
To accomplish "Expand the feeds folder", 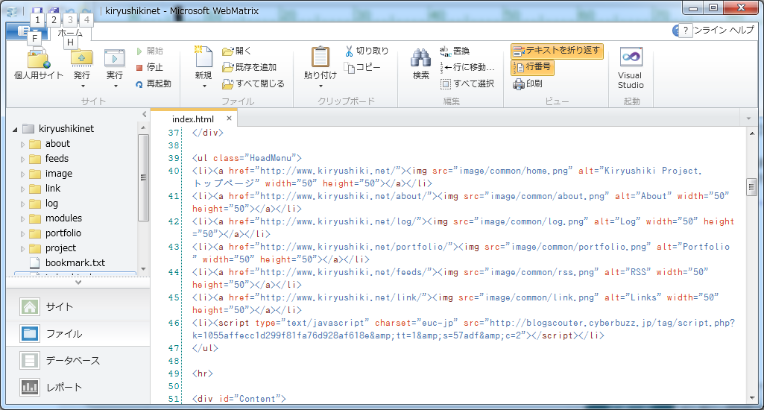I will click(22, 159).
